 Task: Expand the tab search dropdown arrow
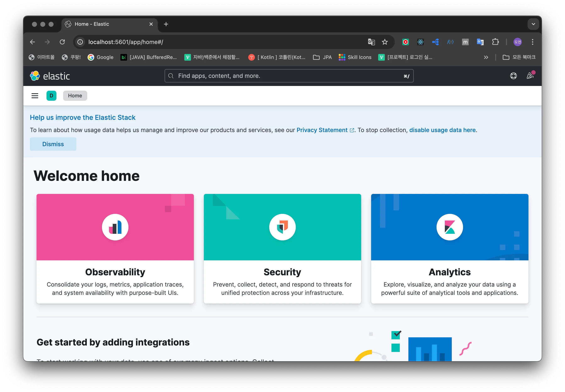(x=533, y=24)
